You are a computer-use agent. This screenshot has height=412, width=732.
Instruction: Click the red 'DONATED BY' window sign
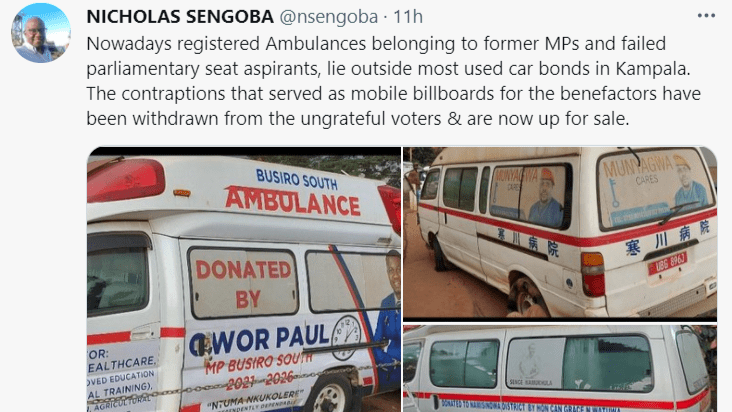click(243, 283)
